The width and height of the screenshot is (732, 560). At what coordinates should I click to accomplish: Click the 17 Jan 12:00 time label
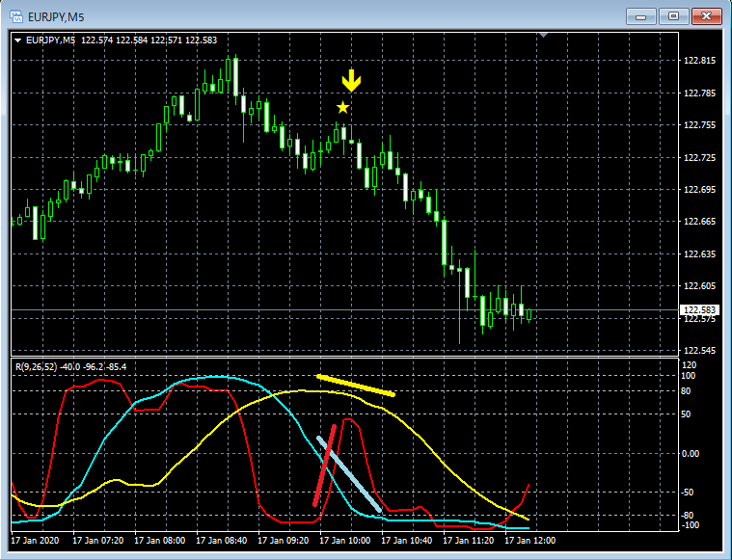pyautogui.click(x=530, y=541)
